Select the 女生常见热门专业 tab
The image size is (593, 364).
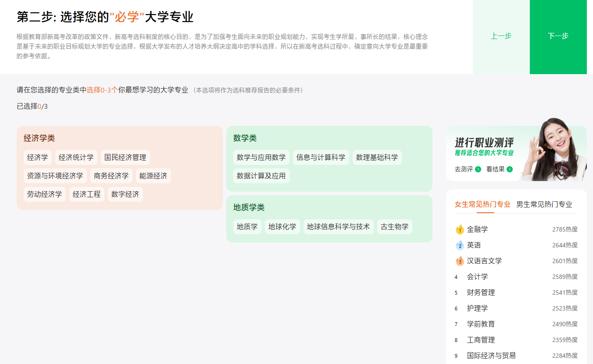[x=482, y=204]
